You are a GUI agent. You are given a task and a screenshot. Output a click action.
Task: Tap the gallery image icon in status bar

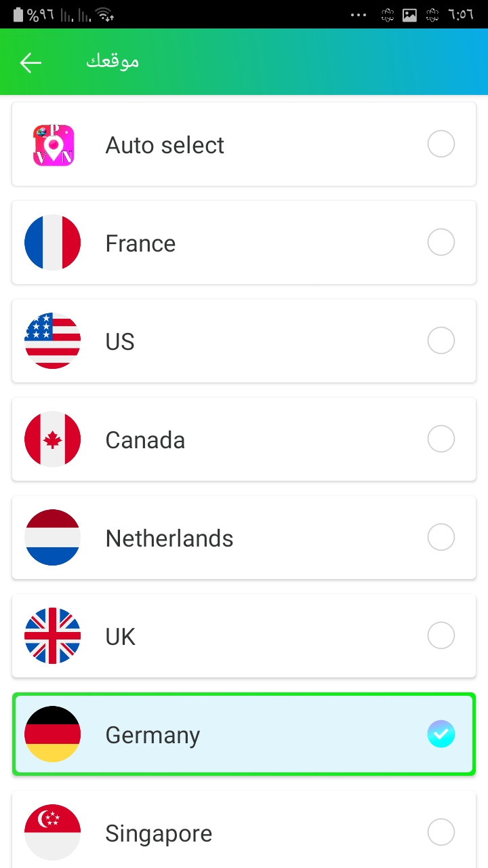(x=409, y=15)
